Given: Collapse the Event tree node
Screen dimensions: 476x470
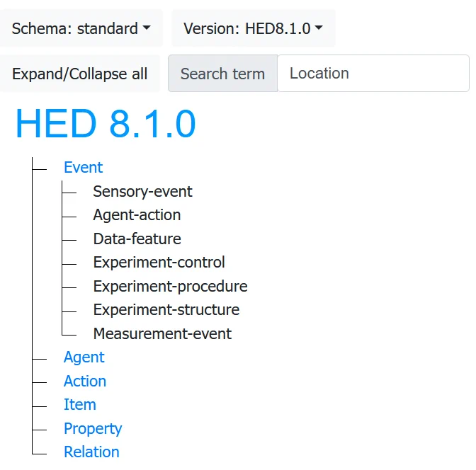Looking at the screenshot, I should click(83, 168).
